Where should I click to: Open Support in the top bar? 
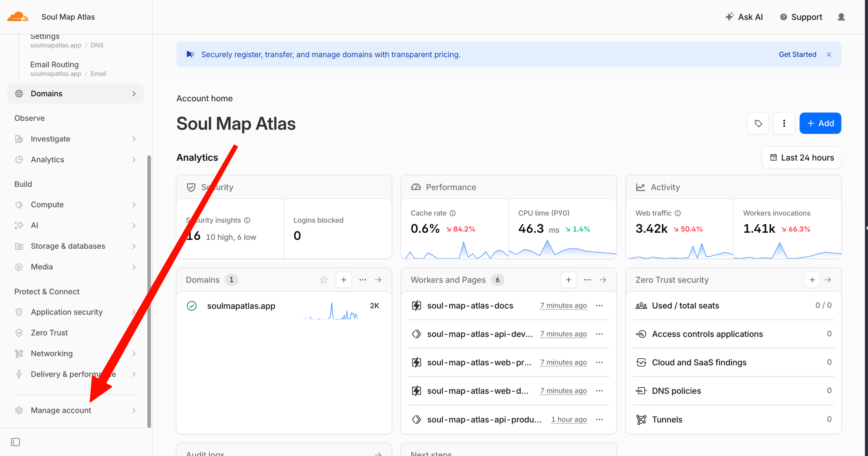tap(801, 17)
